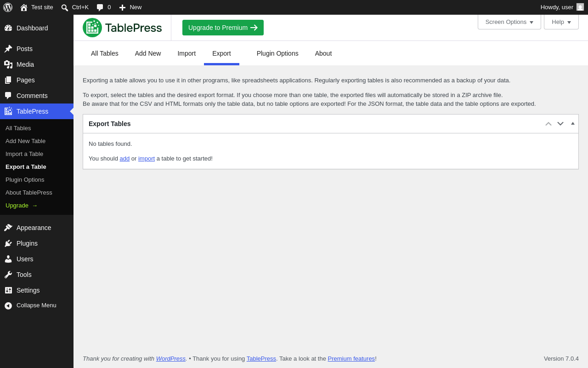
Task: Open the WordPress footer link
Action: 171,358
